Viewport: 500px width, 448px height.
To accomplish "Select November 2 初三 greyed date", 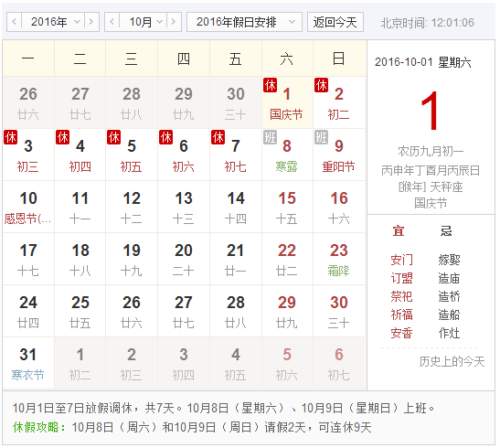I will pyautogui.click(x=132, y=363).
